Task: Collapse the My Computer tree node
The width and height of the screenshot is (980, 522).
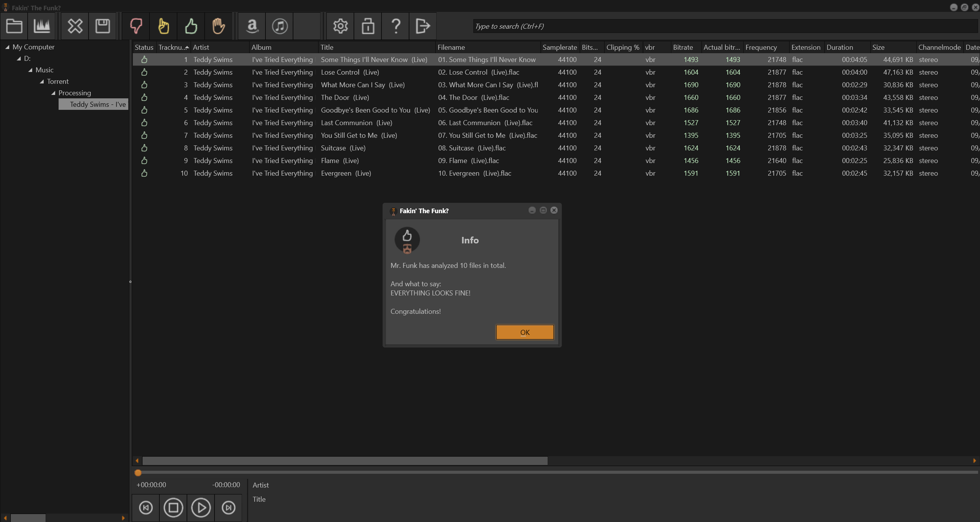Action: click(7, 47)
